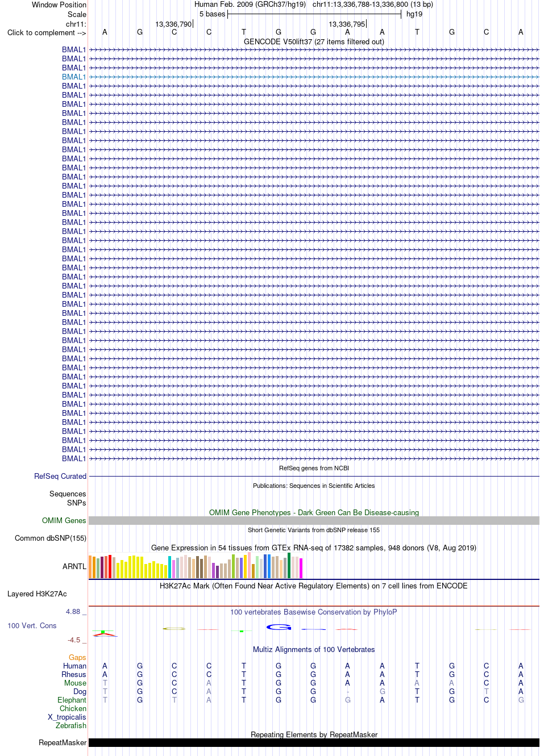Select the Elephant alignment row label
The width and height of the screenshot is (540, 756).
[72, 700]
